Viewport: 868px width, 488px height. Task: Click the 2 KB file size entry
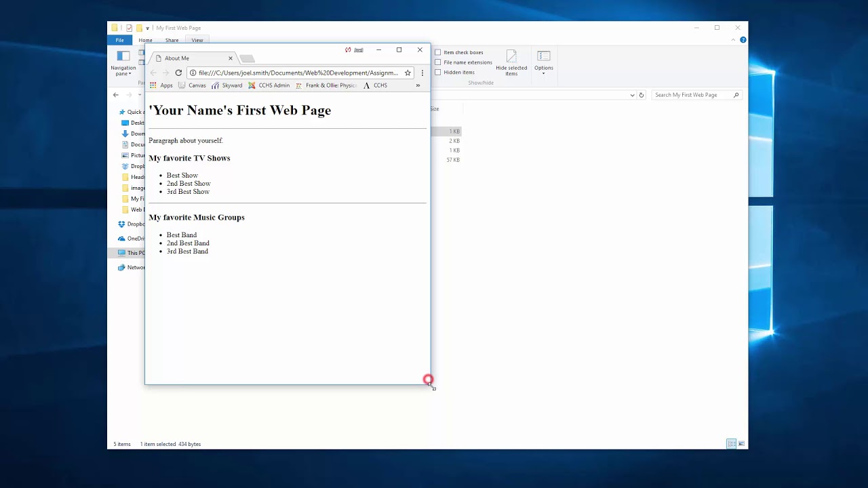coord(454,141)
